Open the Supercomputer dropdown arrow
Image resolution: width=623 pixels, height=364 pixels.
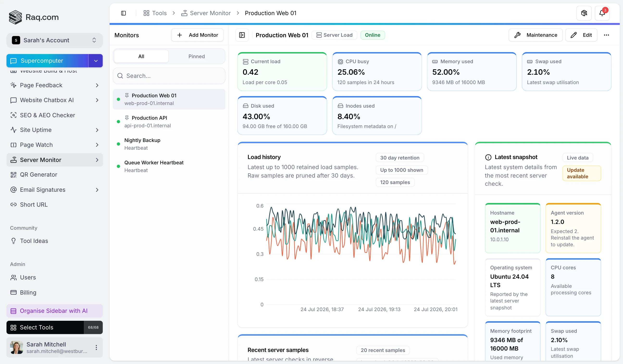pos(96,61)
